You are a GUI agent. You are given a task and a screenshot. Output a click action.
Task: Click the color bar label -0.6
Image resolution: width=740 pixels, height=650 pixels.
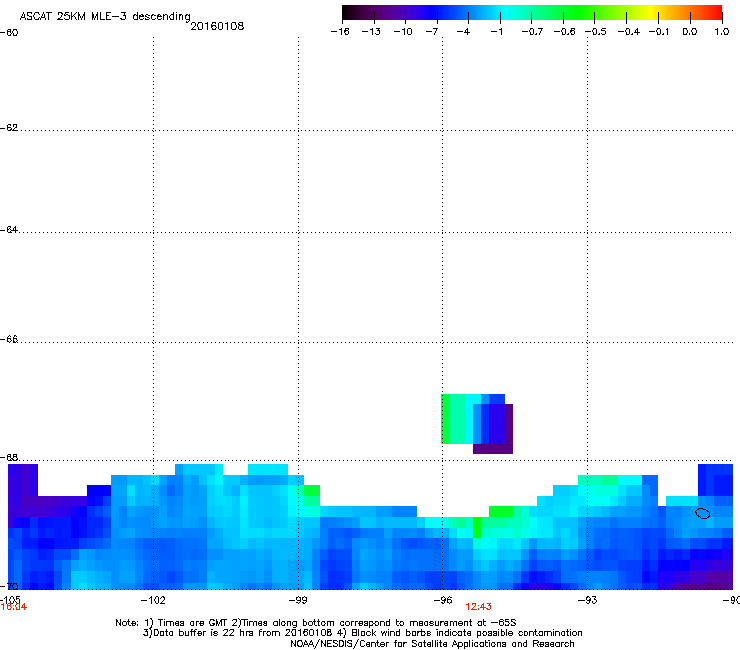click(x=564, y=32)
